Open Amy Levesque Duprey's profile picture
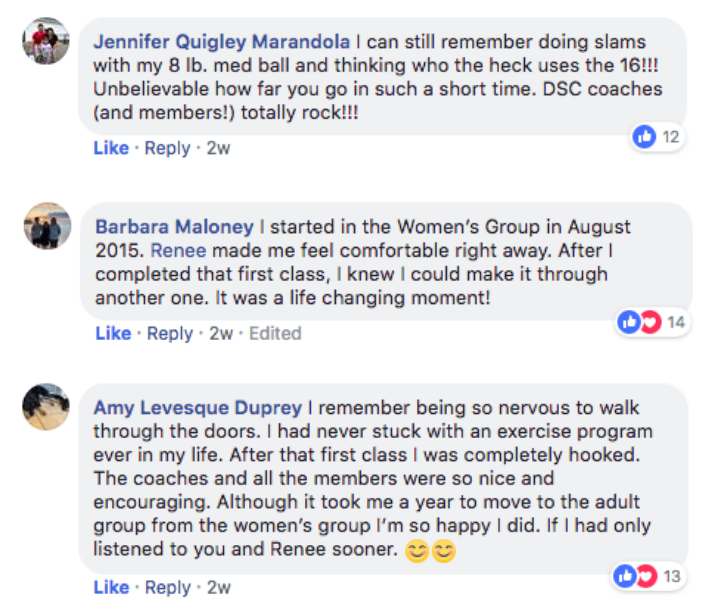The image size is (717, 600). click(x=46, y=406)
